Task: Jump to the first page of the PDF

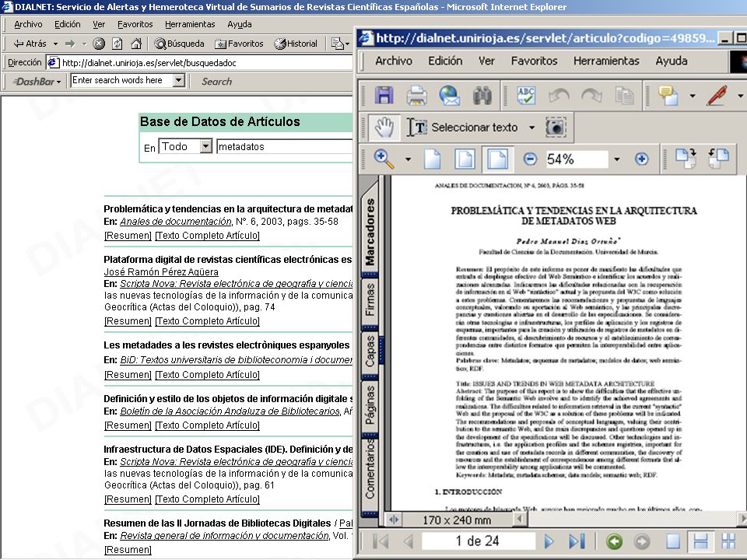Action: pos(381,541)
